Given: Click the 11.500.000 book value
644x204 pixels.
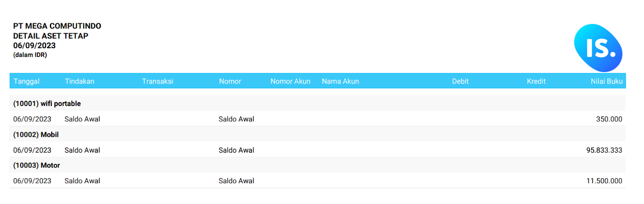Looking at the screenshot, I should pos(604,181).
